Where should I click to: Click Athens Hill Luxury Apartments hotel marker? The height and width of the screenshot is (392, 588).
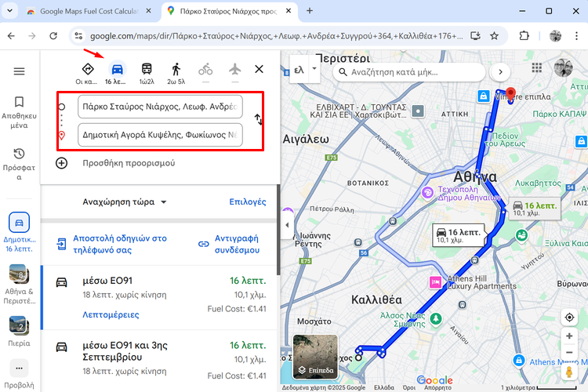pyautogui.click(x=435, y=282)
